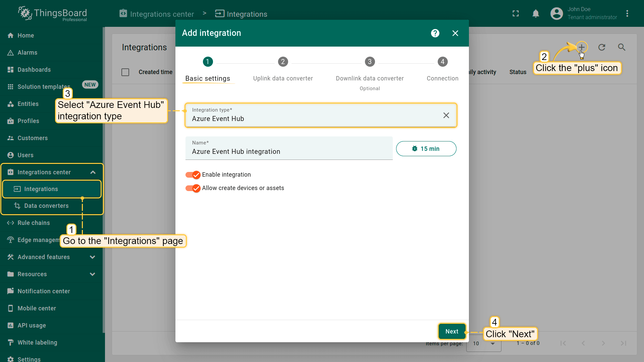This screenshot has width=644, height=362.
Task: Toggle Allow create devices or assets
Action: [x=193, y=188]
